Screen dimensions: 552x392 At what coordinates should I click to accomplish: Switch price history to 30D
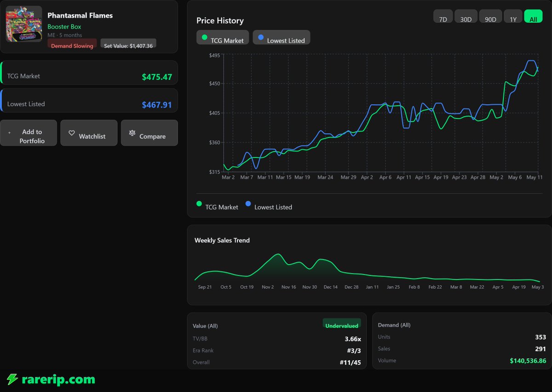coord(466,16)
